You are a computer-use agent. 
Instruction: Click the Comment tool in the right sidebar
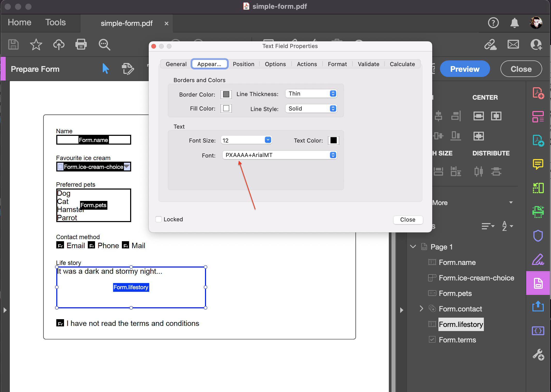(538, 164)
